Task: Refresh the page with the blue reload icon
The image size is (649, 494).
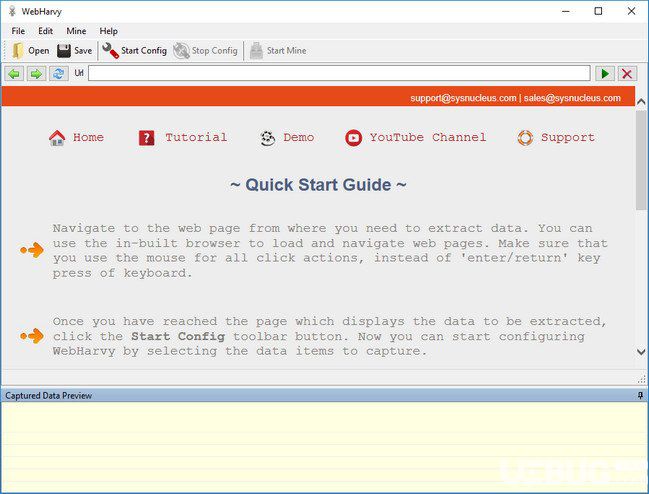Action: [x=59, y=74]
